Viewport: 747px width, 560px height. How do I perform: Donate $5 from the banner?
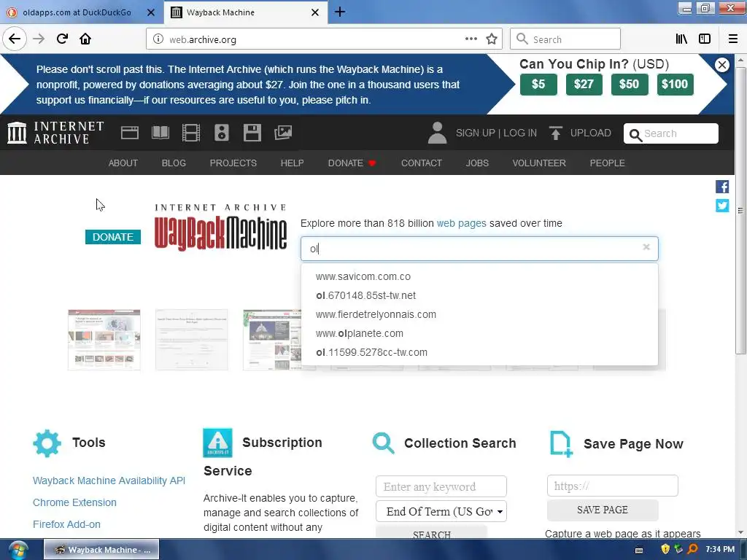538,85
